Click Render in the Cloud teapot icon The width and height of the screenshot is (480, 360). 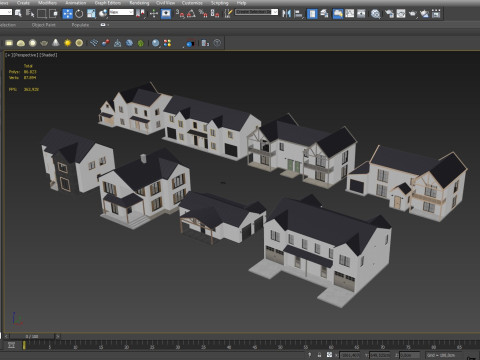424,13
